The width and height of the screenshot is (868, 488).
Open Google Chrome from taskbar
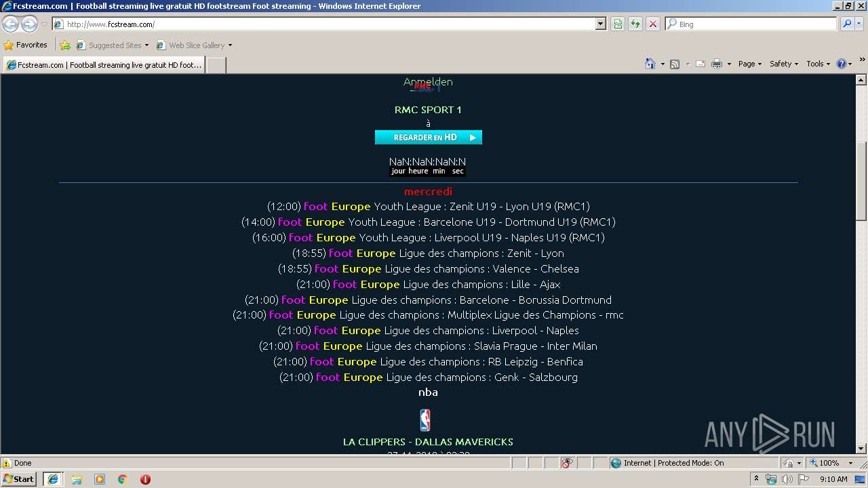(123, 479)
